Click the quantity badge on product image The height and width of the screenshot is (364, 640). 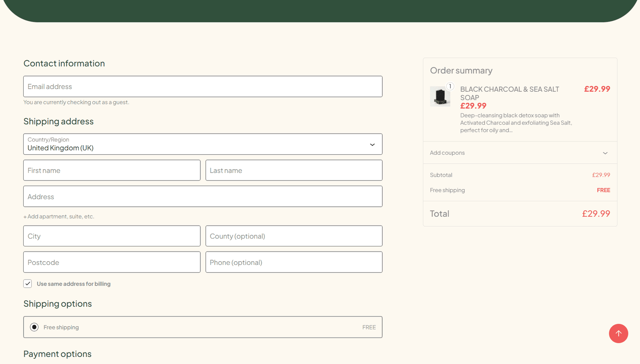[450, 86]
